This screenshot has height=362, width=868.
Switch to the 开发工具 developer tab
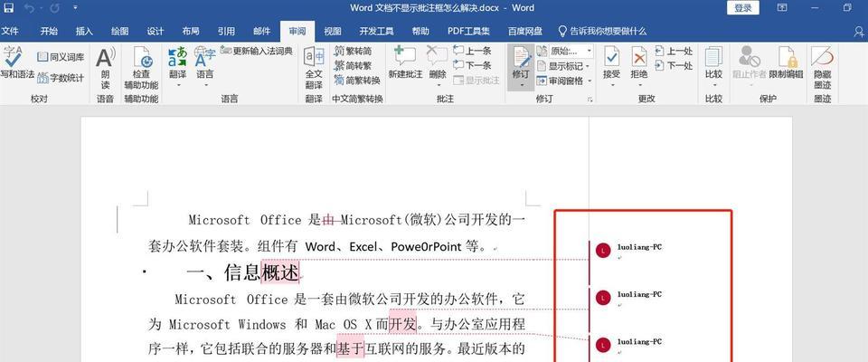coord(376,31)
